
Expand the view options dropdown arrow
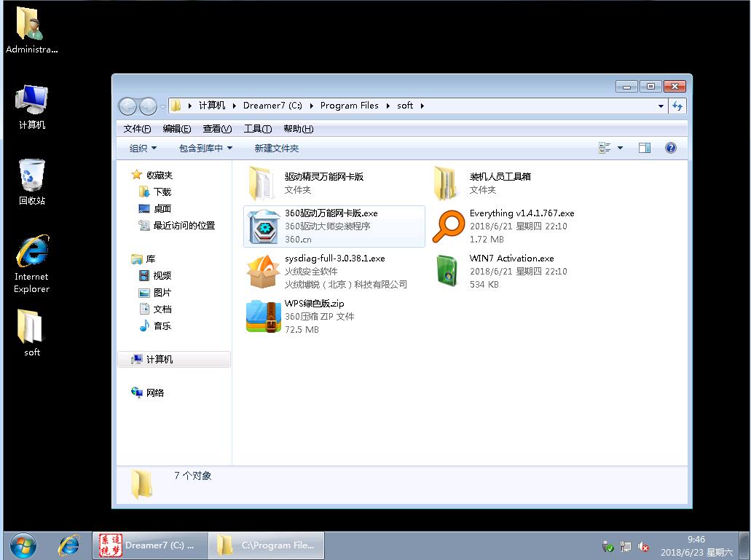pos(620,148)
